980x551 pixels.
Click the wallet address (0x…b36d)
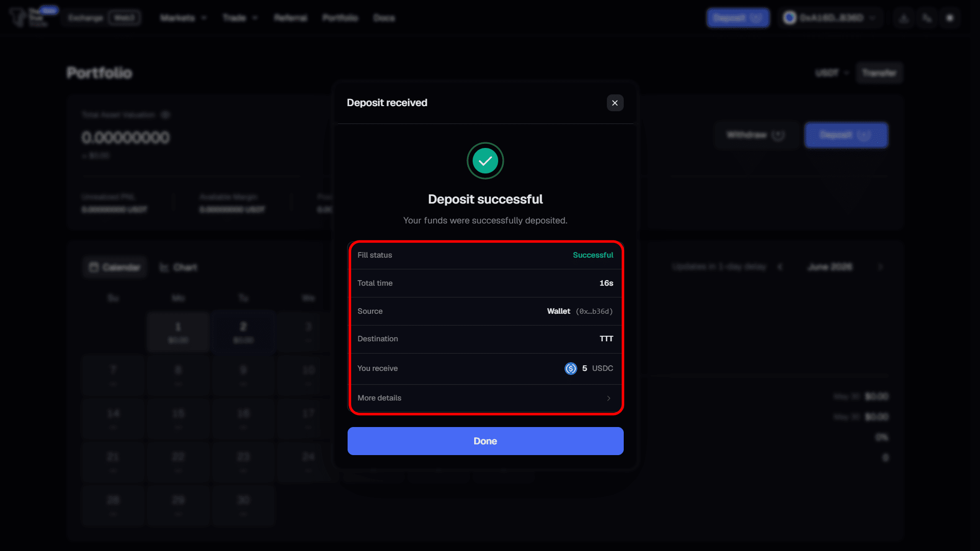pos(594,311)
